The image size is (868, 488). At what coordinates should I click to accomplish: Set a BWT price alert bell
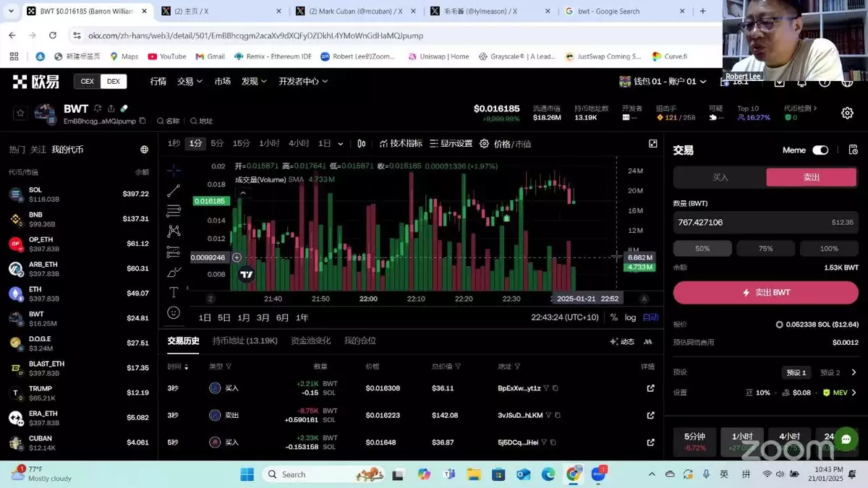pyautogui.click(x=98, y=108)
